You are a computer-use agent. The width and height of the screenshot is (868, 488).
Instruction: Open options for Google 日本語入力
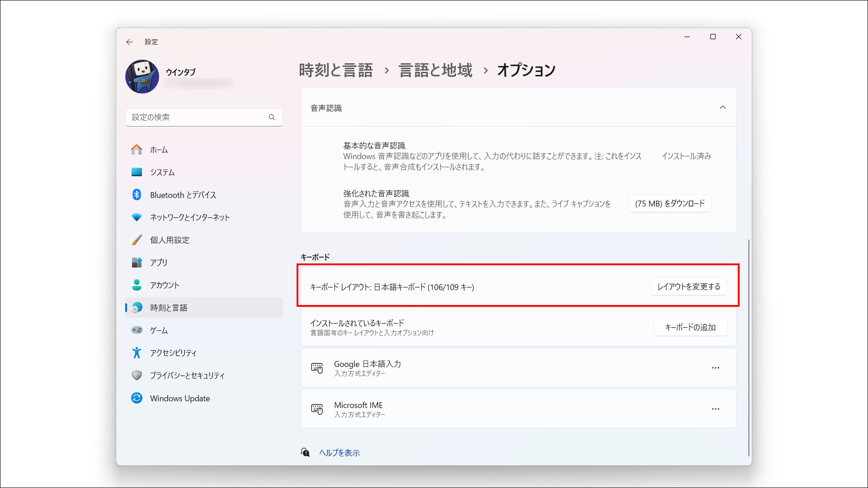point(715,368)
